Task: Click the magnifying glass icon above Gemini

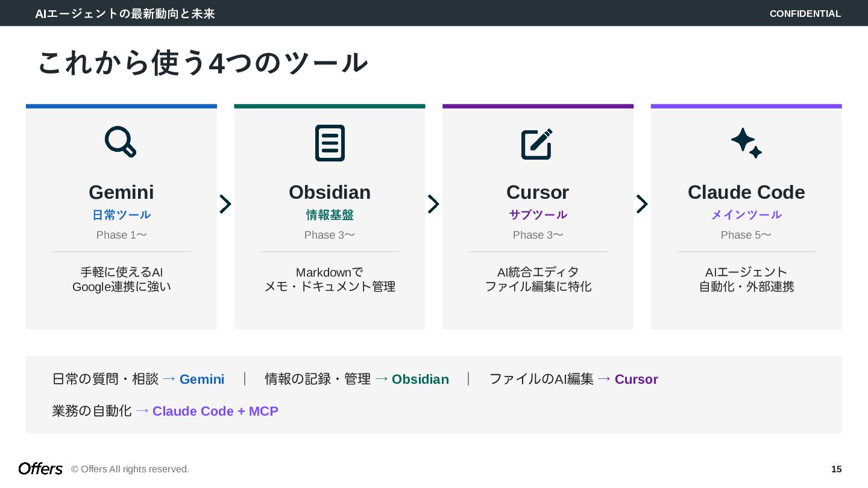Action: coord(121,142)
